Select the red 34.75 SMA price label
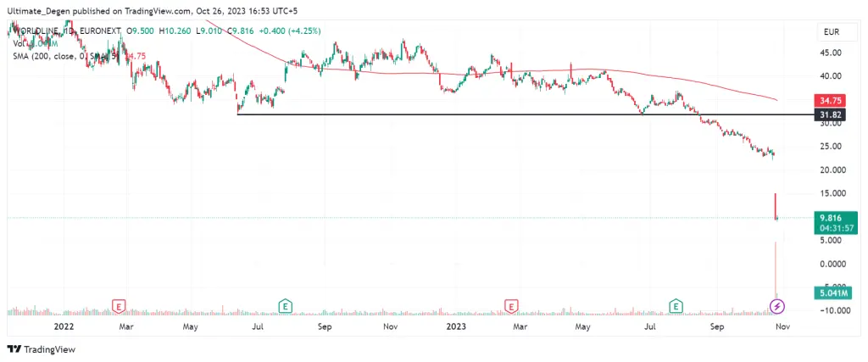The width and height of the screenshot is (868, 362). coord(828,101)
